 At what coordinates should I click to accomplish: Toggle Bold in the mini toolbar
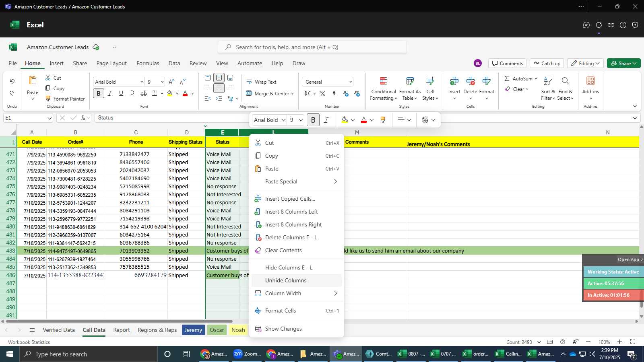[313, 120]
